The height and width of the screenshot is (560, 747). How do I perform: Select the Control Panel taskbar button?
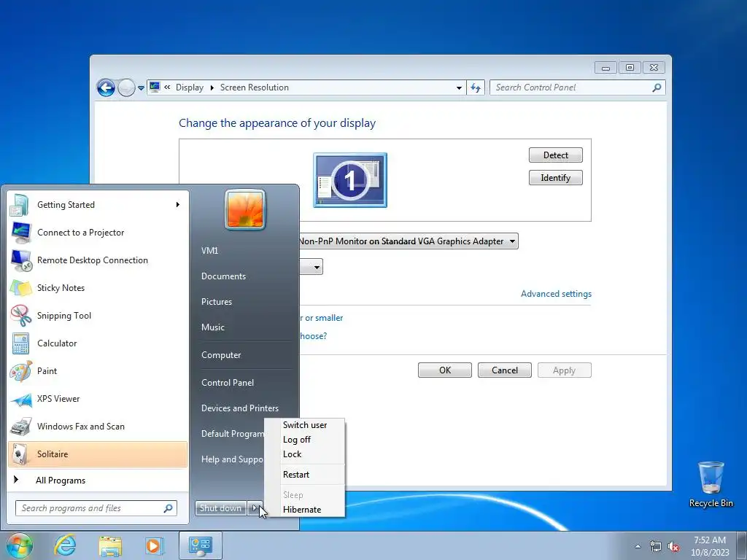point(200,545)
